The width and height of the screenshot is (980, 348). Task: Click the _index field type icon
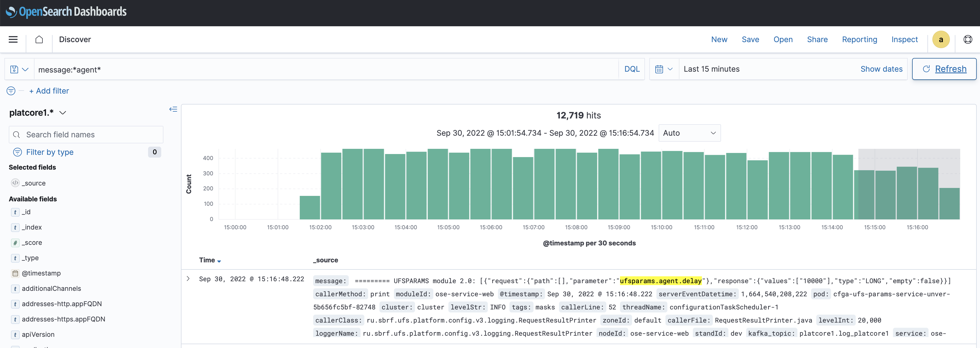pyautogui.click(x=15, y=227)
